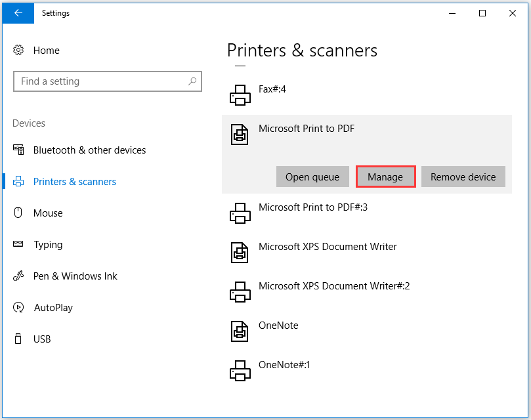Click inside the Find a setting field
The height and width of the screenshot is (420, 531).
click(98, 81)
